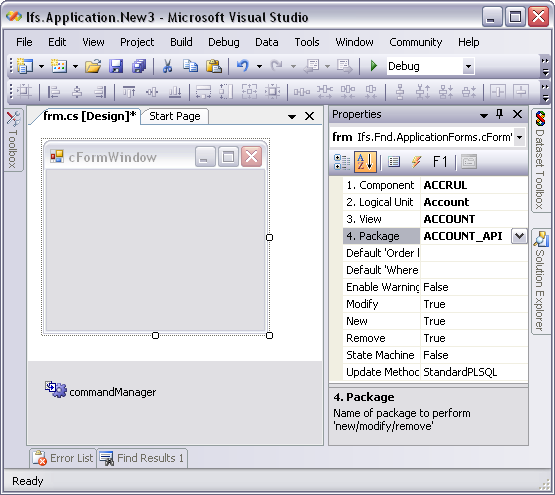The image size is (555, 495).
Task: Open the Find Results 1 tab
Action: click(x=142, y=458)
